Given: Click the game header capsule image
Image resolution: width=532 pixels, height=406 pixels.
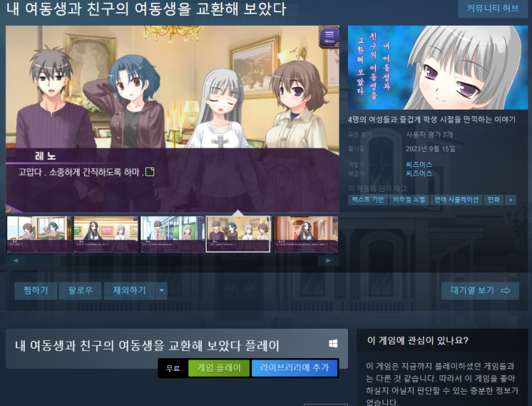Looking at the screenshot, I should [x=438, y=67].
